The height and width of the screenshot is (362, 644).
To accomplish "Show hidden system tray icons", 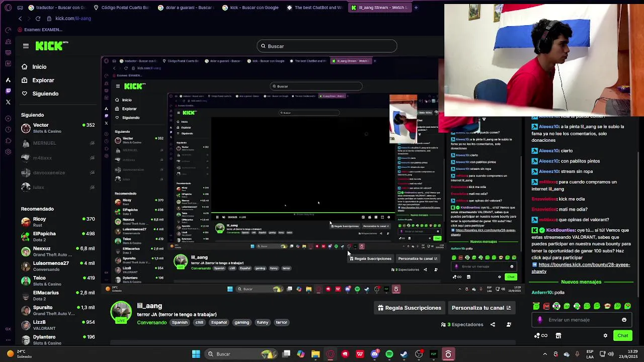I will (x=545, y=354).
